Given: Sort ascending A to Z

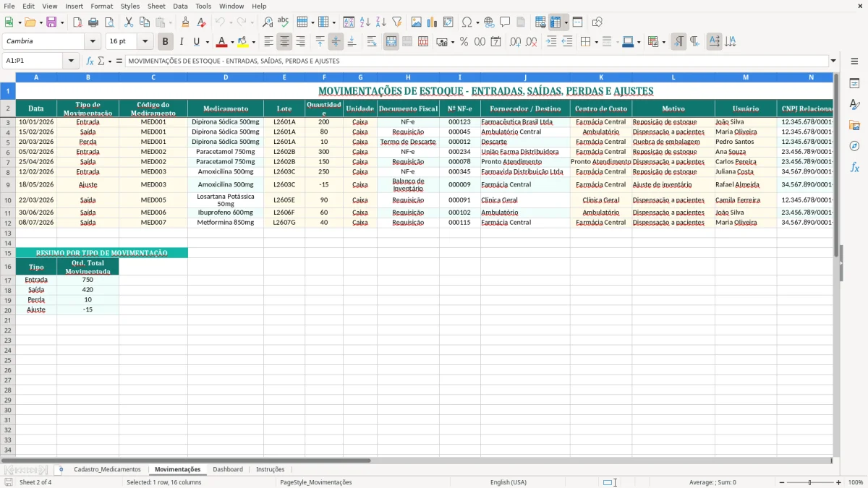Looking at the screenshot, I should [x=365, y=22].
